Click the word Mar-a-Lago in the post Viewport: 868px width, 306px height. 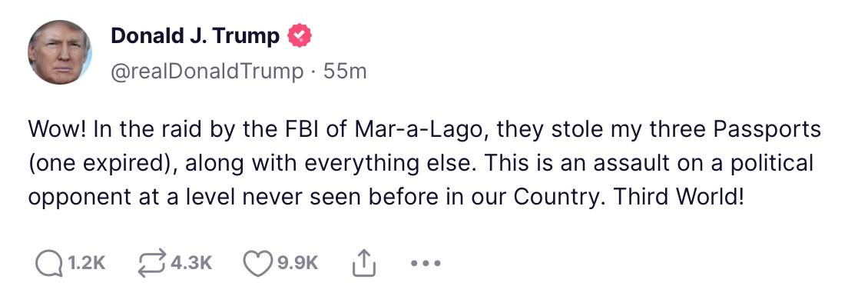[421, 130]
